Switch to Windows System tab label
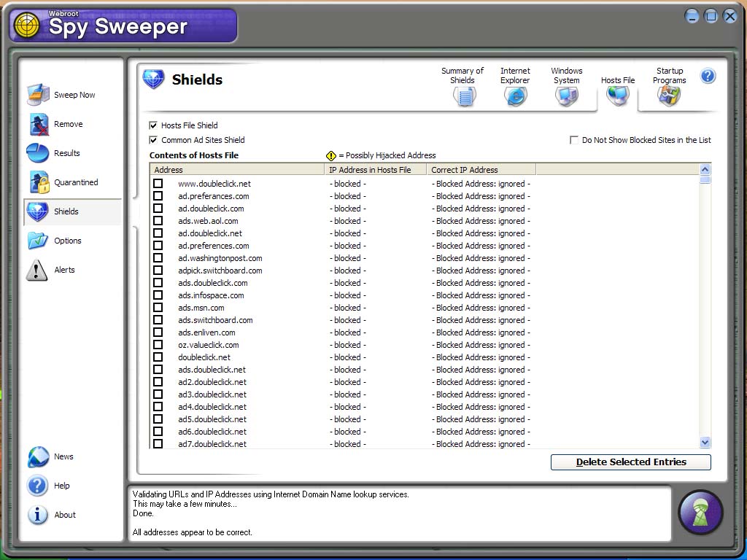 pos(566,75)
